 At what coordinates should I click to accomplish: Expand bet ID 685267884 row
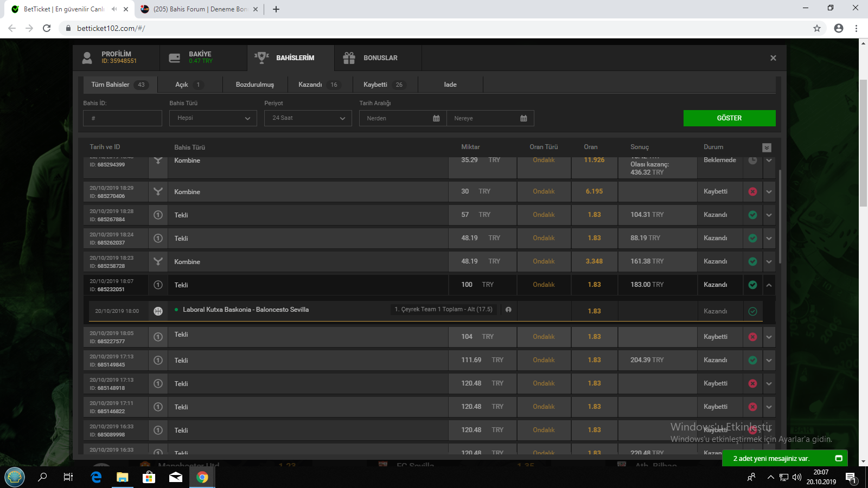point(769,215)
